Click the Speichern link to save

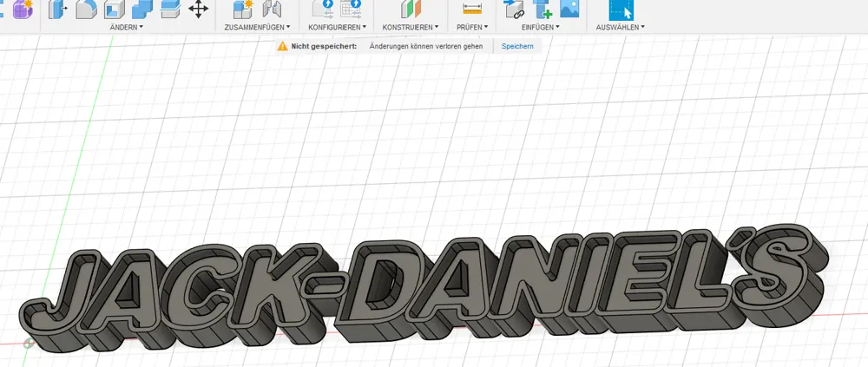coord(517,47)
